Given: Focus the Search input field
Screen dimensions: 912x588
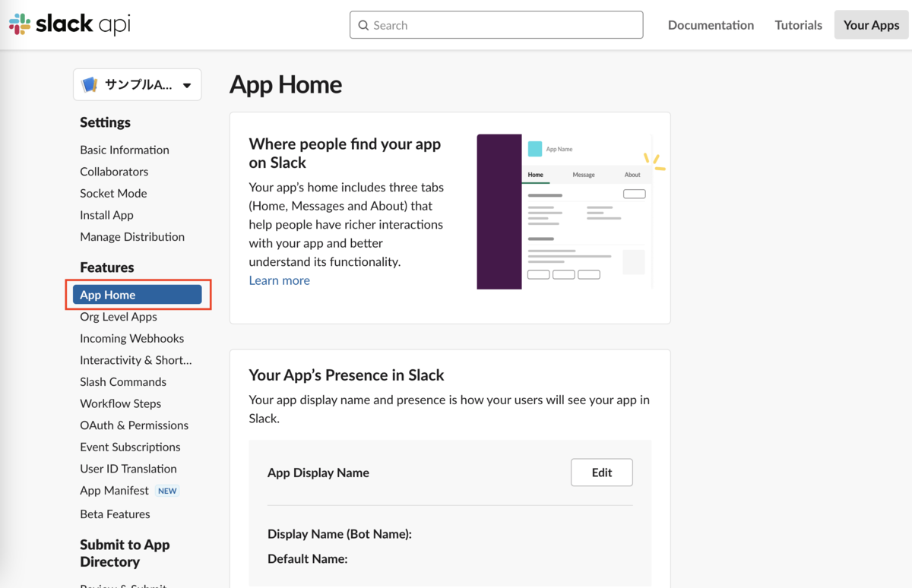Looking at the screenshot, I should point(496,25).
